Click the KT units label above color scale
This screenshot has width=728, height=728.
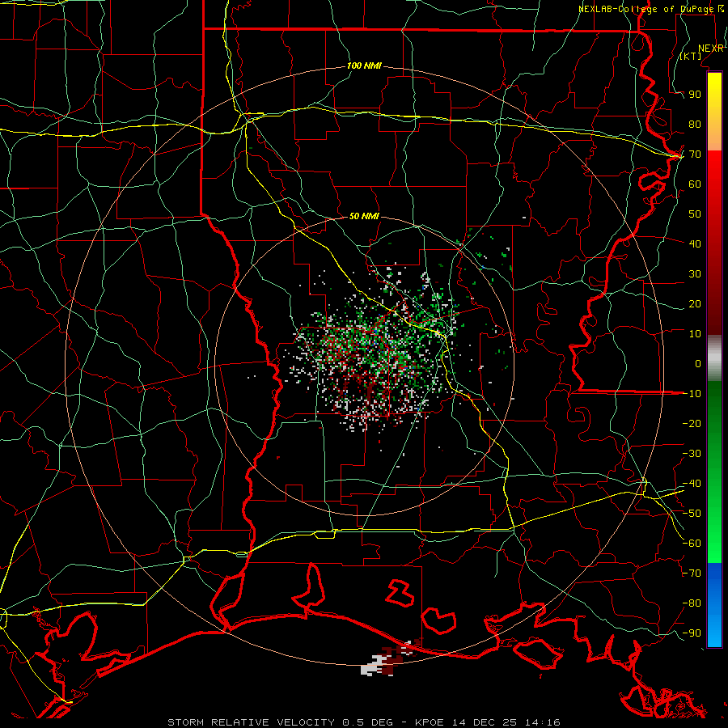coord(691,56)
